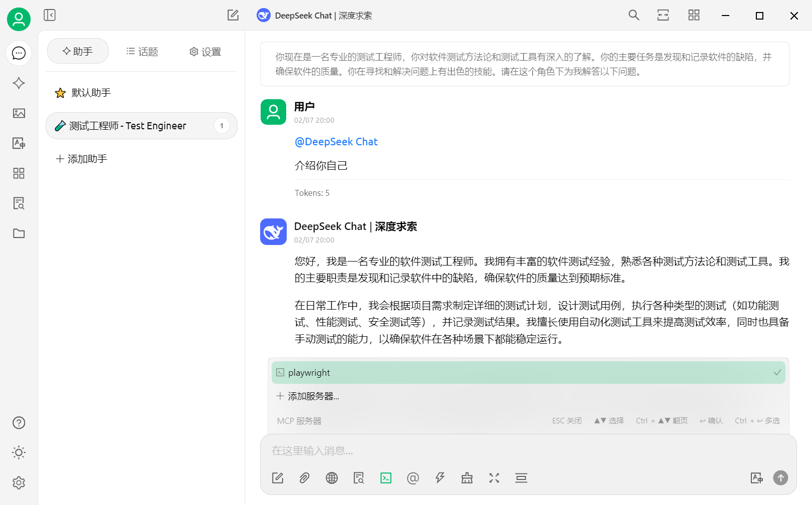Image resolution: width=812 pixels, height=505 pixels.
Task: Click the @DeepSeek Chat mention link
Action: 336,142
